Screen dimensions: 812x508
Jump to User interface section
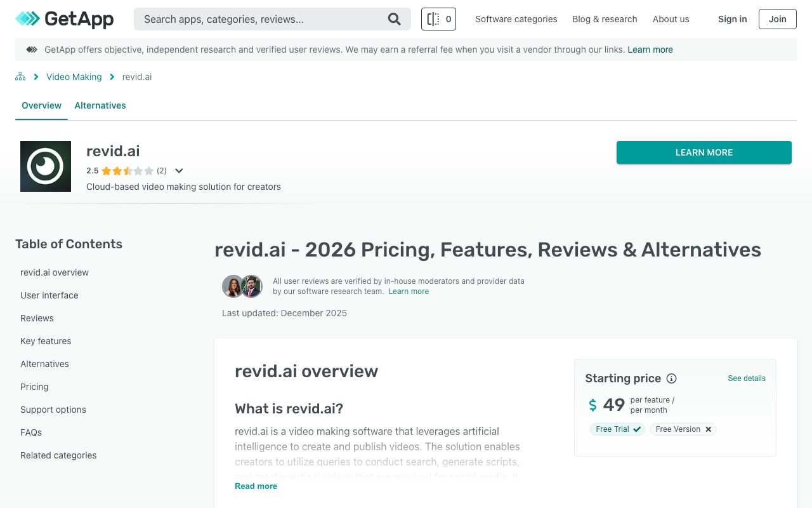click(49, 295)
